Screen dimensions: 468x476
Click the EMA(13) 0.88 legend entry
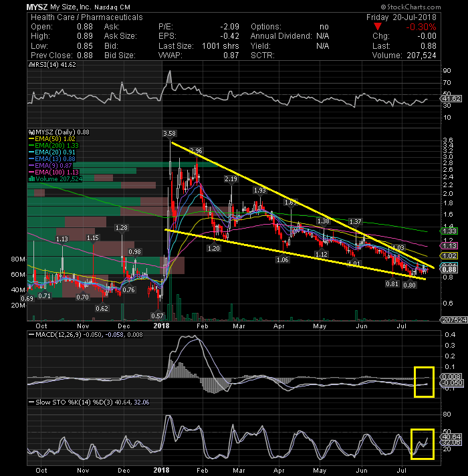[55, 158]
